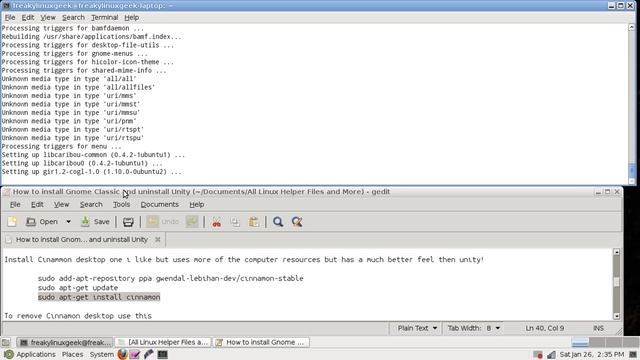Click terminal scrollbar up arrow
The width and height of the screenshot is (640, 360).
point(631,27)
